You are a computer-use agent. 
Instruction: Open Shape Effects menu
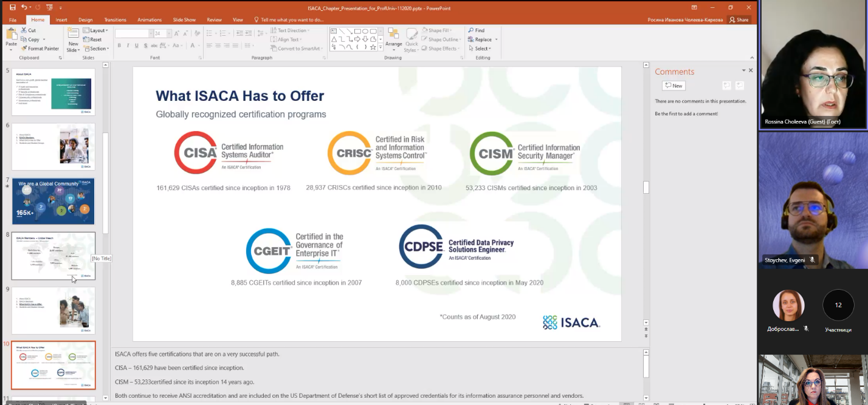[x=441, y=49]
